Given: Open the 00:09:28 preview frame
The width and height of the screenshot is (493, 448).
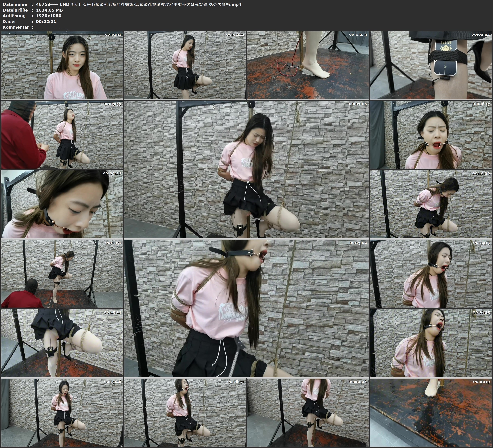Looking at the screenshot, I should [x=62, y=204].
